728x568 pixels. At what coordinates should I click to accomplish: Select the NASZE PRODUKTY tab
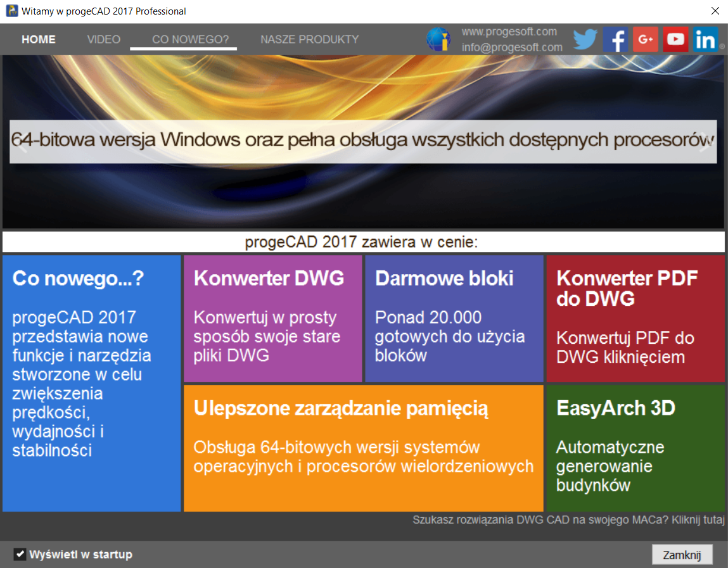pyautogui.click(x=309, y=39)
